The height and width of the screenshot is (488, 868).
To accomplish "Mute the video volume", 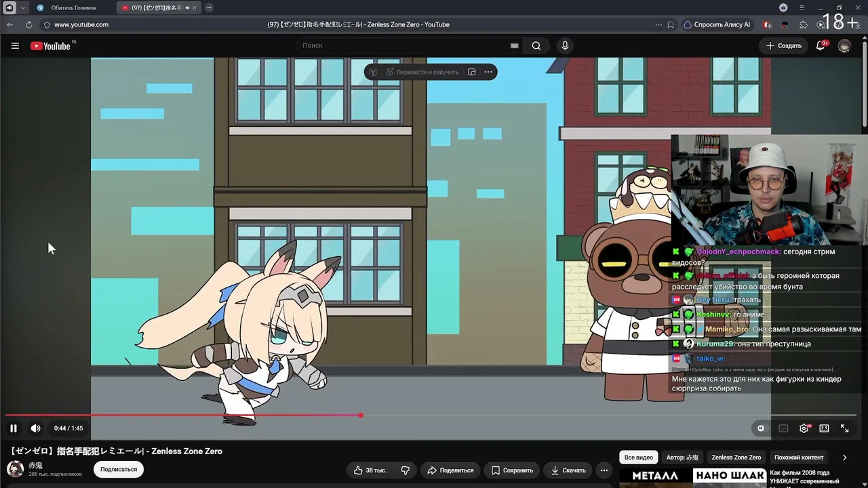I will tap(36, 428).
